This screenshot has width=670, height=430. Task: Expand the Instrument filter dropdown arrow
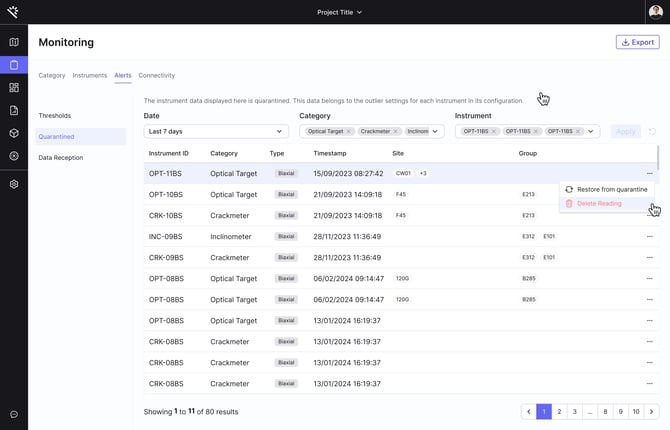[591, 131]
